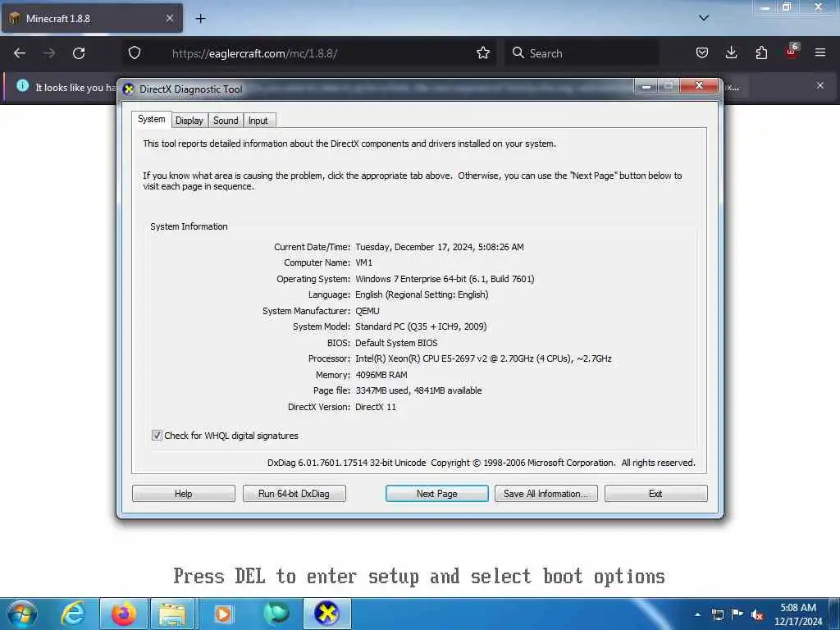Viewport: 840px width, 630px height.
Task: Open the taskbar clock showing 5:08 AM
Action: click(x=798, y=614)
